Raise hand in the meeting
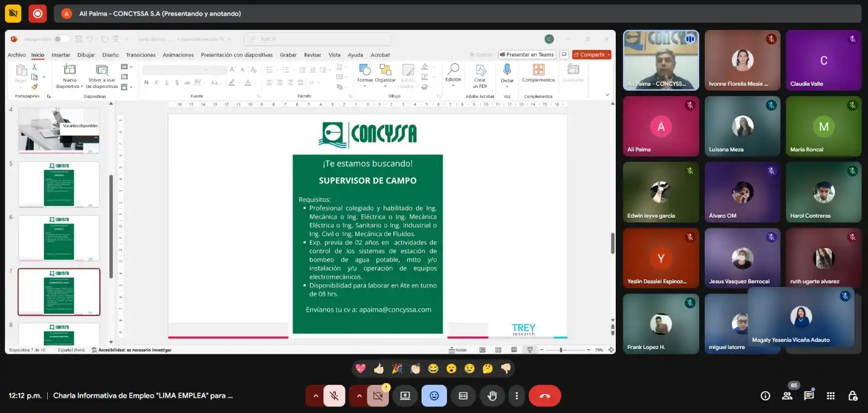 pyautogui.click(x=492, y=396)
